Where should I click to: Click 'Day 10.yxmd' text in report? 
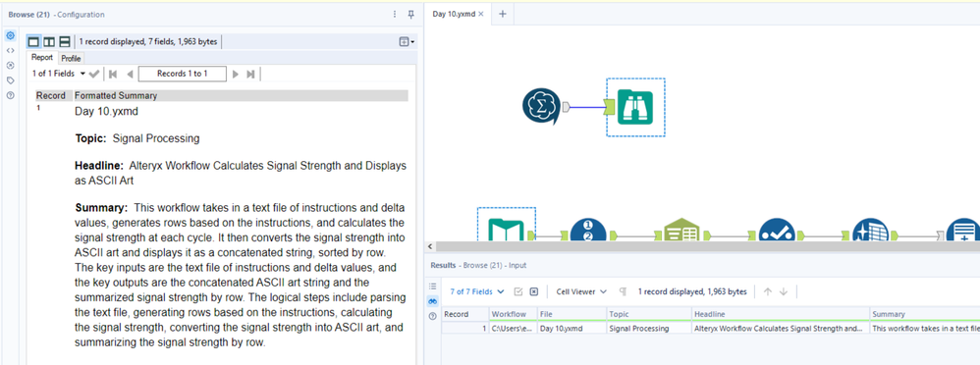tap(106, 112)
